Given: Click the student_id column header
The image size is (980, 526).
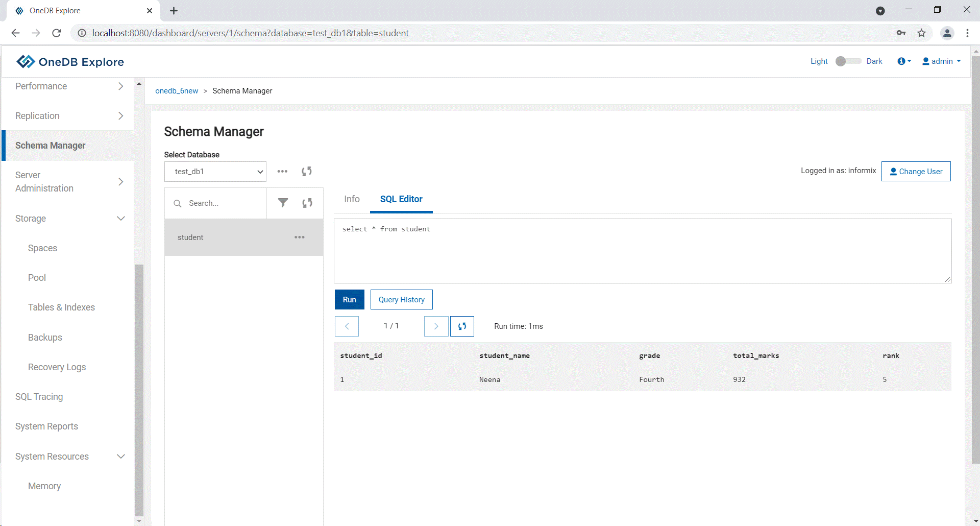Looking at the screenshot, I should click(x=361, y=356).
